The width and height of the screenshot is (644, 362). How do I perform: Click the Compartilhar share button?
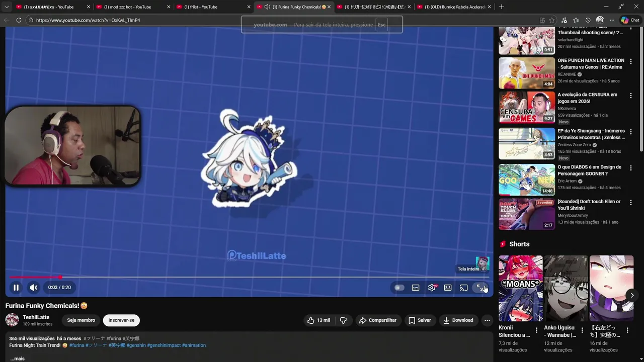[x=378, y=320]
